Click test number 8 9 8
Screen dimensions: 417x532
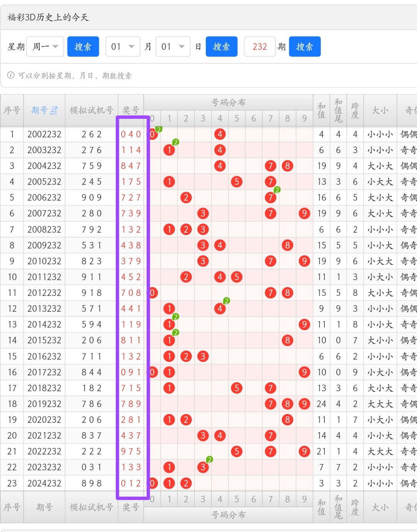tap(92, 483)
